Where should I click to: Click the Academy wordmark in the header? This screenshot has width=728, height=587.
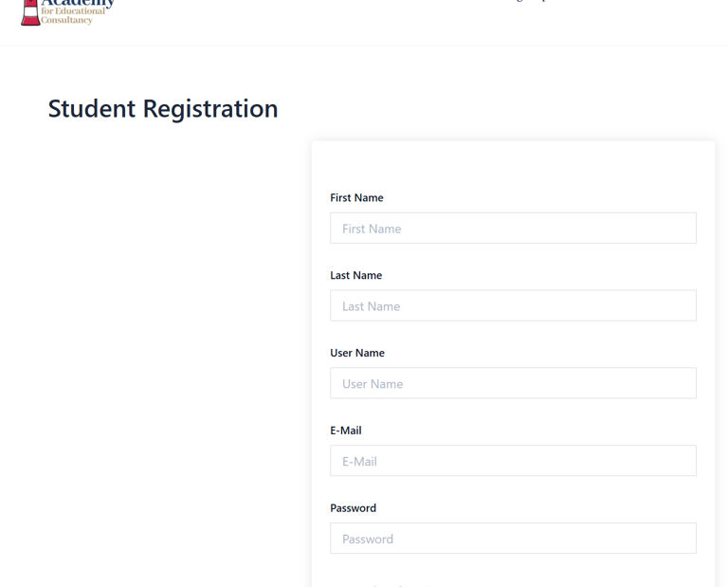pyautogui.click(x=78, y=3)
